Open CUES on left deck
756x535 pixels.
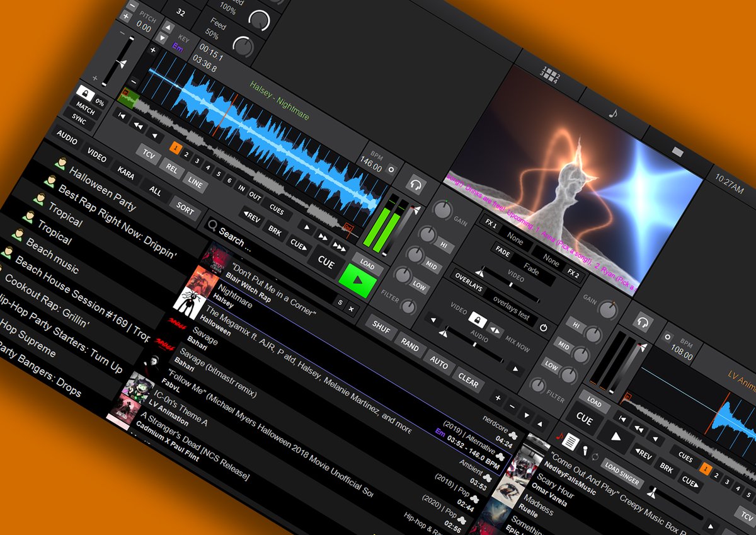point(277,210)
